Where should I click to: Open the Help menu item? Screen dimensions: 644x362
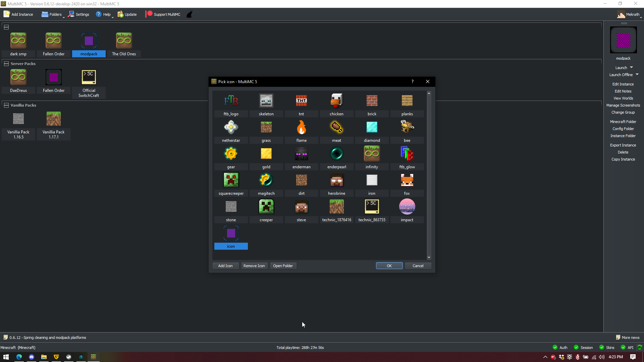[104, 14]
